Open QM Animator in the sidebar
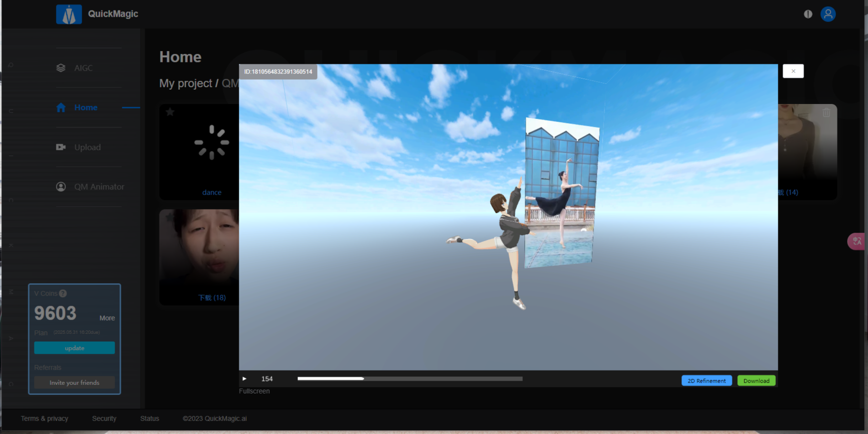The height and width of the screenshot is (434, 868). tap(99, 187)
